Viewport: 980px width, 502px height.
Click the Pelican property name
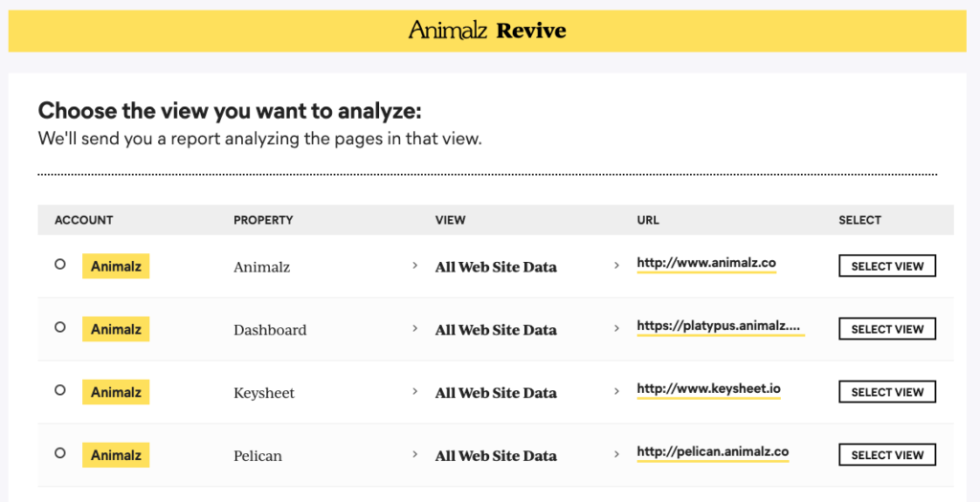click(257, 456)
